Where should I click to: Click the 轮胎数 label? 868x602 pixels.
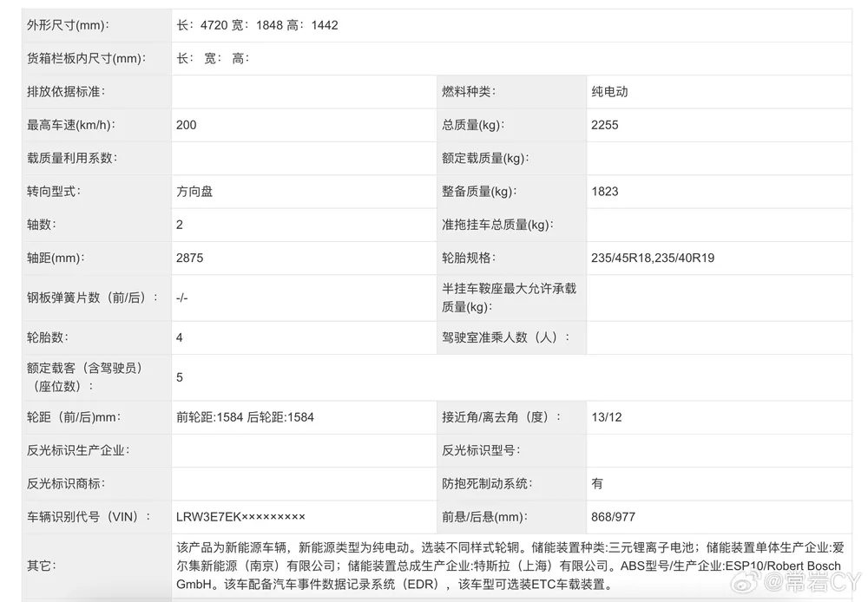(x=48, y=337)
